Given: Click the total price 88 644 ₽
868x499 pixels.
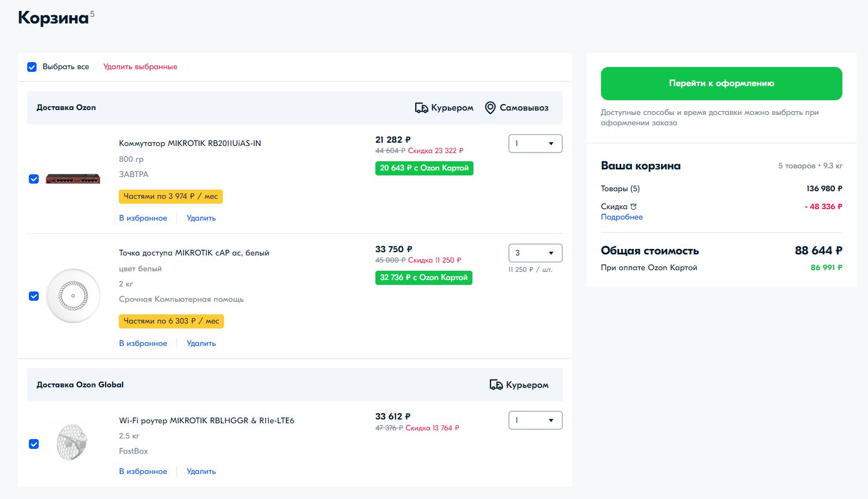Looking at the screenshot, I should [x=818, y=251].
